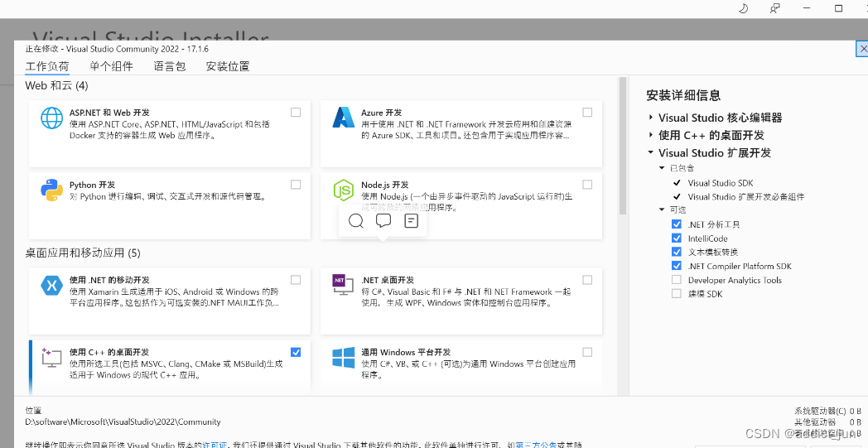The height and width of the screenshot is (448, 868).
Task: Uncheck 使用 C++ 的桌面开发 workload checkbox
Action: 296,352
